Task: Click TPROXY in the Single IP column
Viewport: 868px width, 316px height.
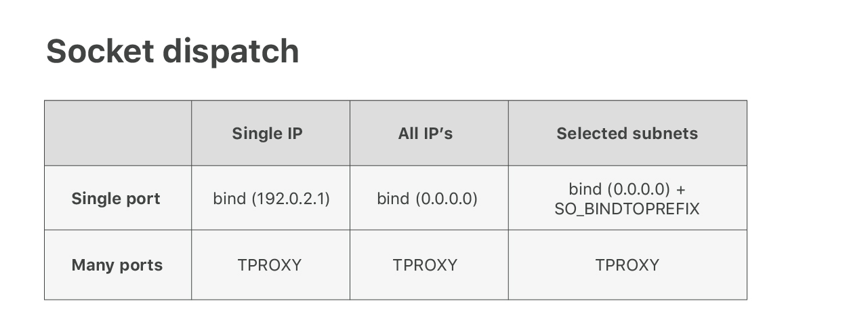Action: 269,264
